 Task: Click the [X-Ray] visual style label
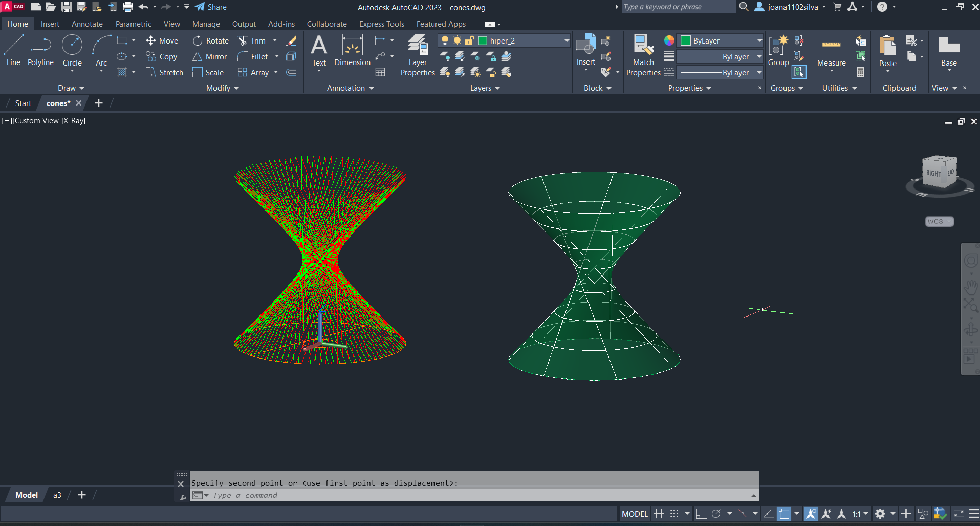tap(74, 121)
